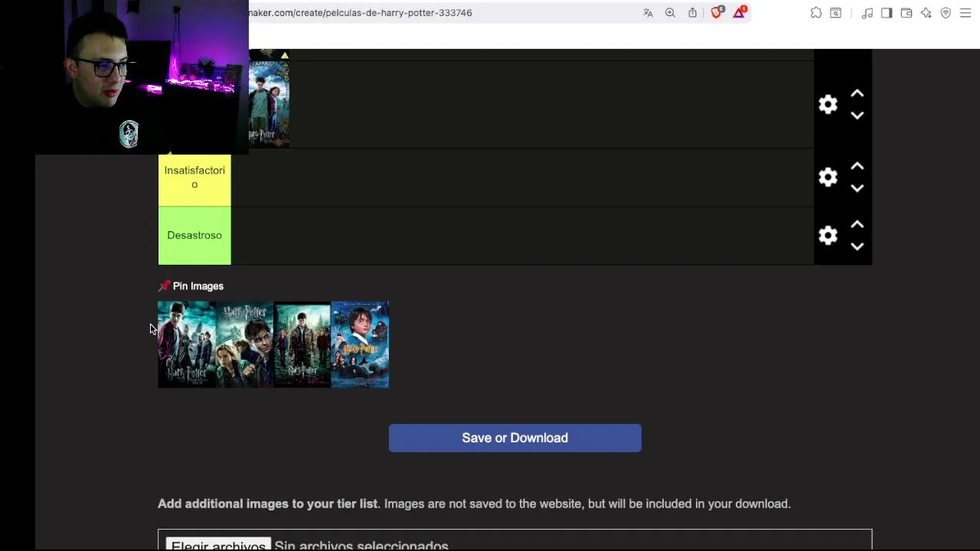Move Desastroso row down

(x=857, y=246)
